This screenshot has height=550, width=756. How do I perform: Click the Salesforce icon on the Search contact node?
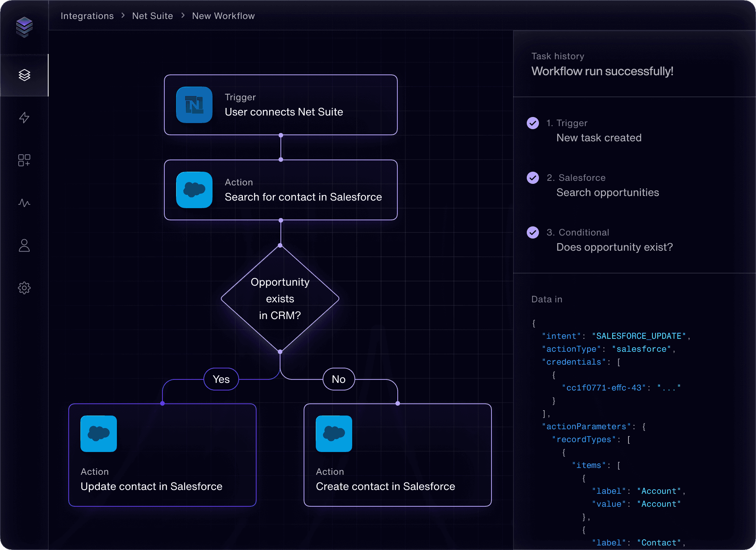tap(194, 190)
